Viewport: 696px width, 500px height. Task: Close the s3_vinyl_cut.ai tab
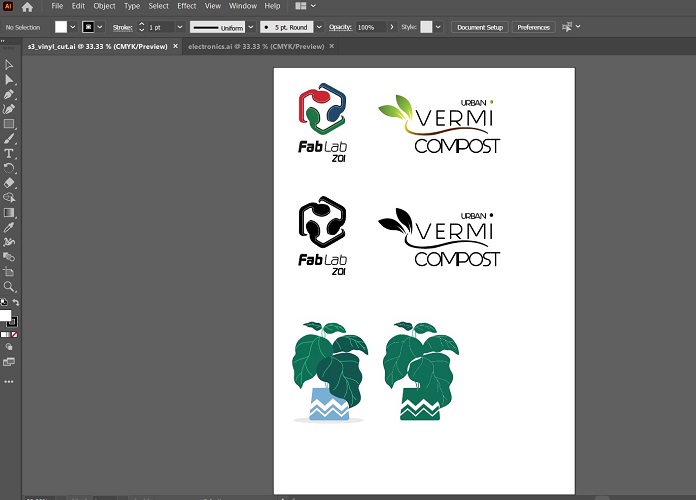(x=175, y=46)
